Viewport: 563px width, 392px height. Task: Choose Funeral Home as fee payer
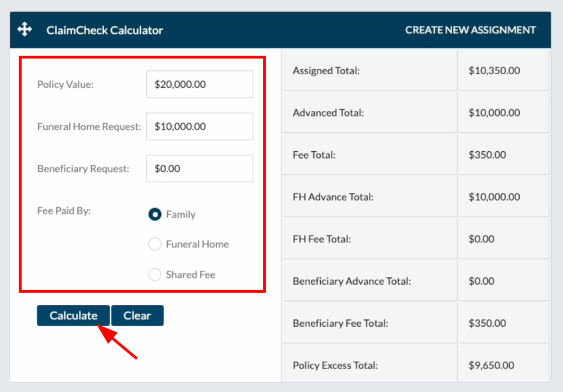[x=155, y=244]
